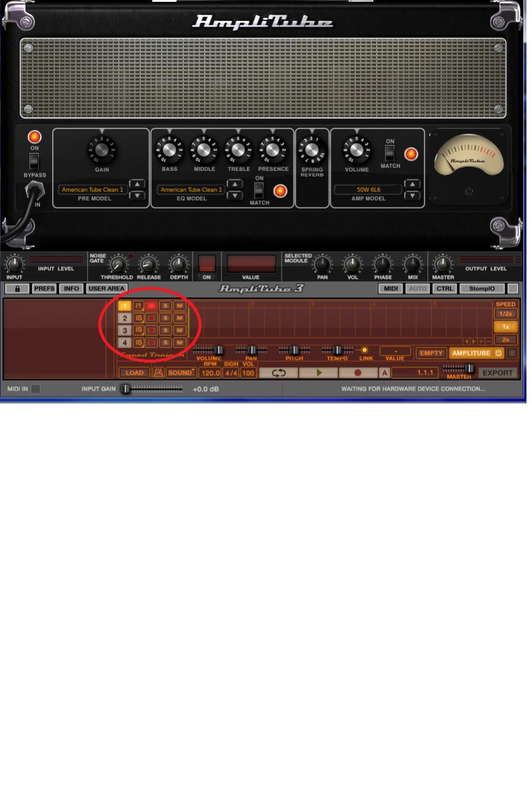Image resolution: width=532 pixels, height=786 pixels.
Task: Solo track 4
Action: click(165, 343)
